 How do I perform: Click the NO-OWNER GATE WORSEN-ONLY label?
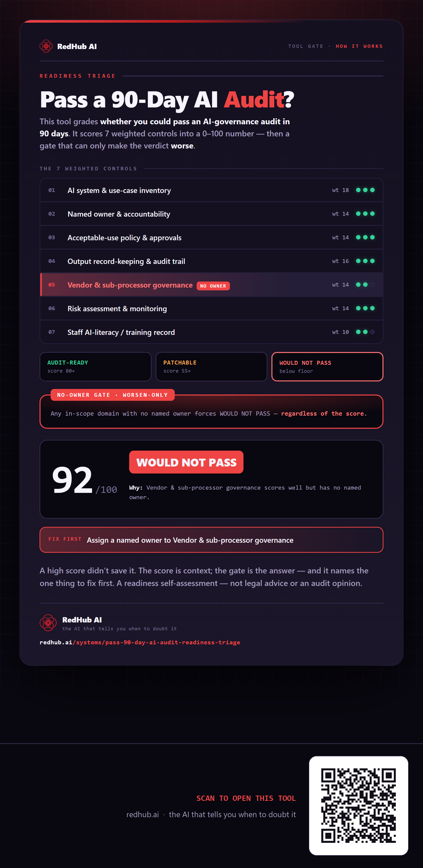pos(112,395)
